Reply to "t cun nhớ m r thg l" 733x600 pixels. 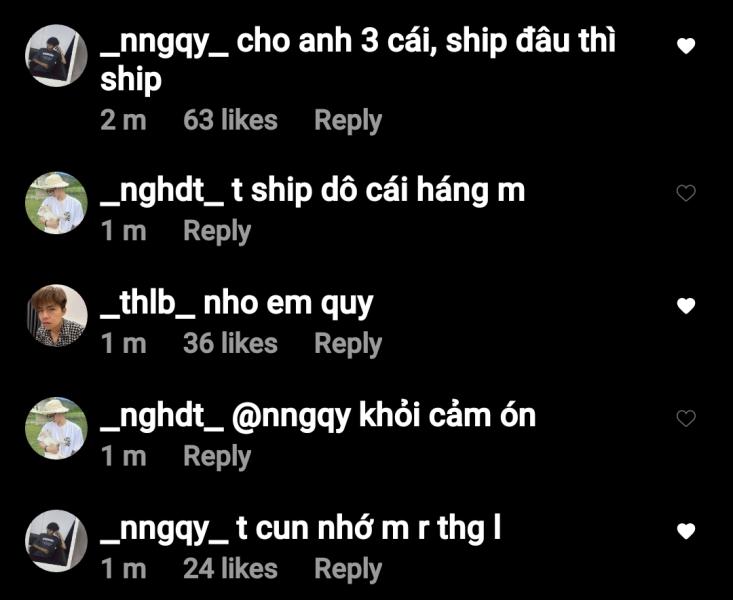coord(348,570)
